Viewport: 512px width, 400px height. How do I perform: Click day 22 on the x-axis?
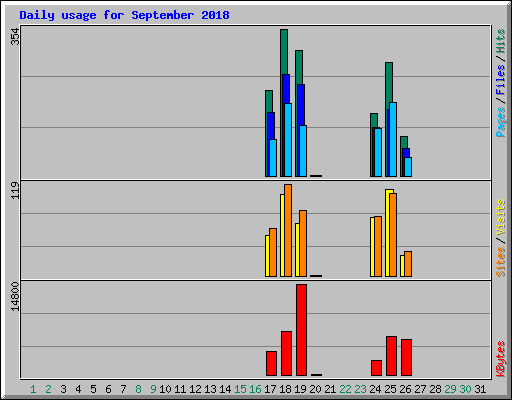(x=345, y=389)
